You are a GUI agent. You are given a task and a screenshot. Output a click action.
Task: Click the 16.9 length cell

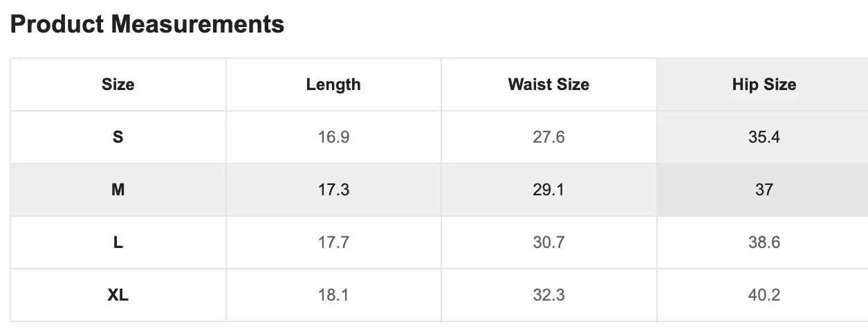click(x=333, y=137)
